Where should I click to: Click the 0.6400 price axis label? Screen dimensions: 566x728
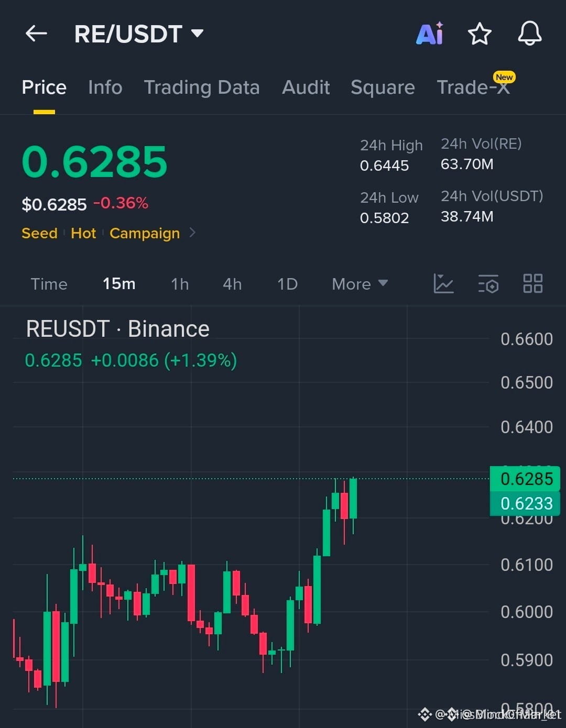coord(527,427)
